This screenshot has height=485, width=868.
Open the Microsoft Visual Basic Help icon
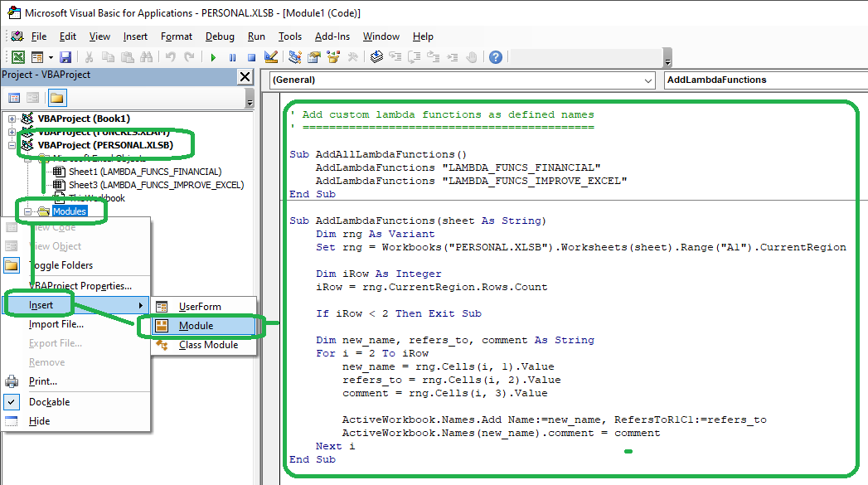(496, 56)
